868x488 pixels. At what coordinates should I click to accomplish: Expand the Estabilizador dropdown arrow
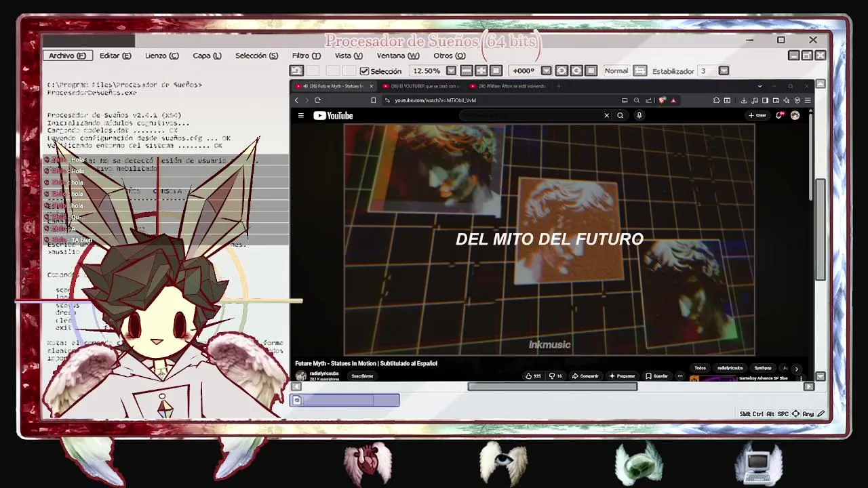coord(724,70)
